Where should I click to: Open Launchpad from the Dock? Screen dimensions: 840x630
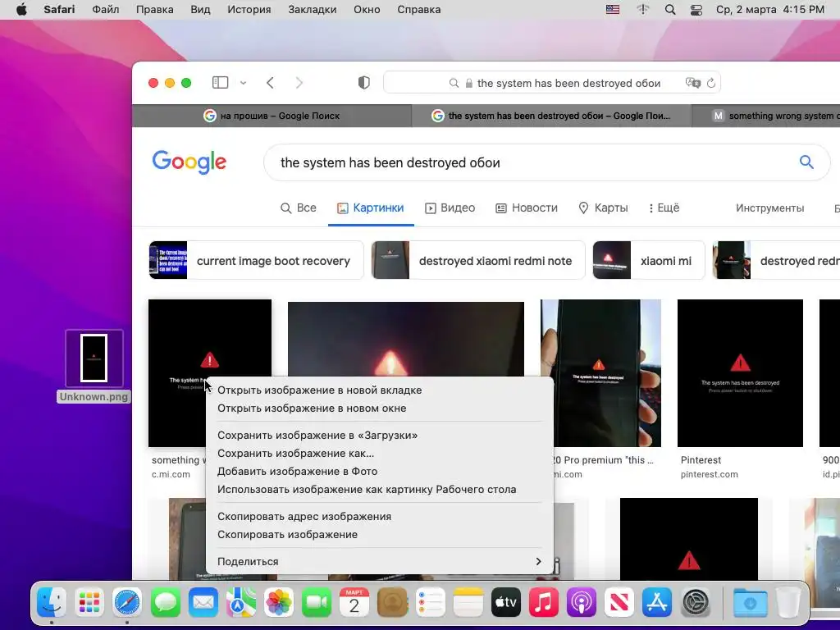pyautogui.click(x=89, y=603)
